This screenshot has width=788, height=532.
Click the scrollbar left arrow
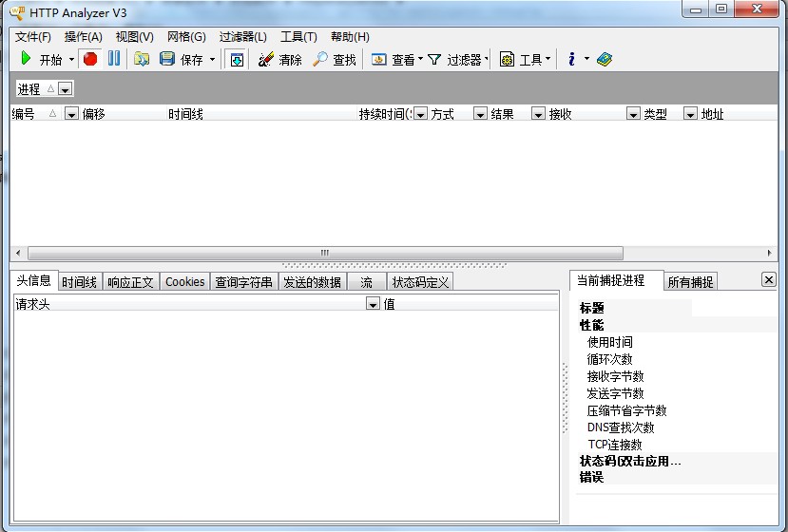18,253
